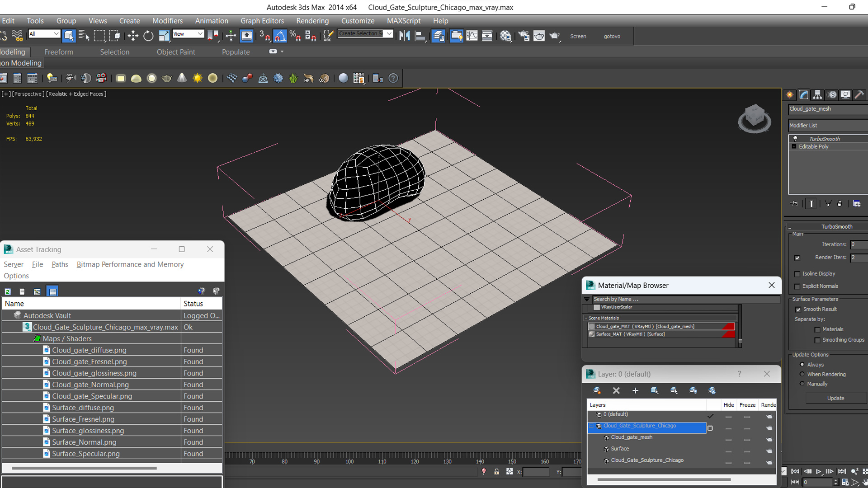Collapse the Cloud_Gate_Sculpture_Chicago layer
The height and width of the screenshot is (488, 868).
click(x=591, y=426)
